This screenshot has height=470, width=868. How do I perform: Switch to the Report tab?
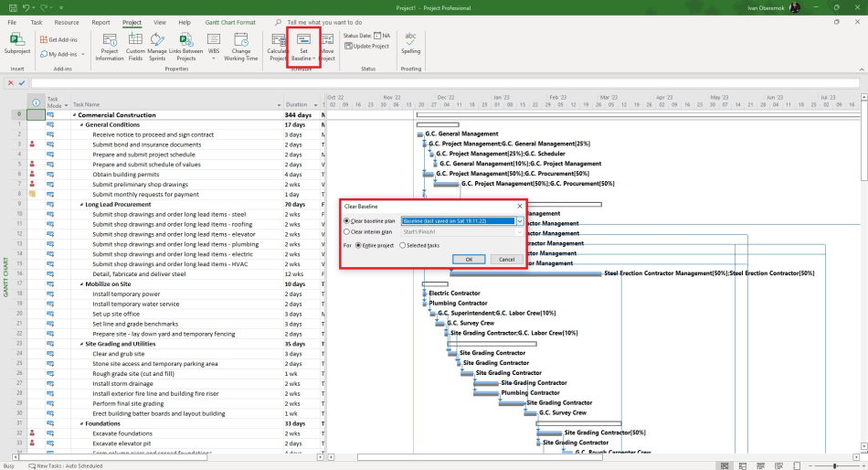(101, 22)
